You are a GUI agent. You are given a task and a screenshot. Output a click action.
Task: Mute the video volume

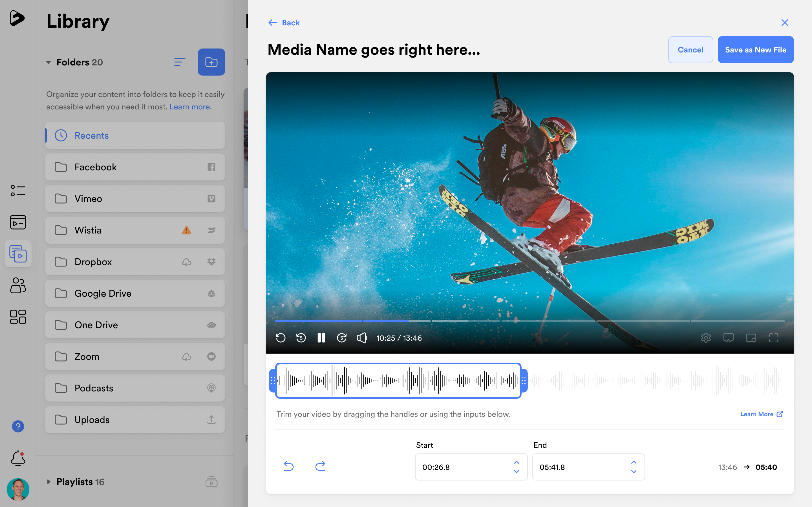click(362, 338)
